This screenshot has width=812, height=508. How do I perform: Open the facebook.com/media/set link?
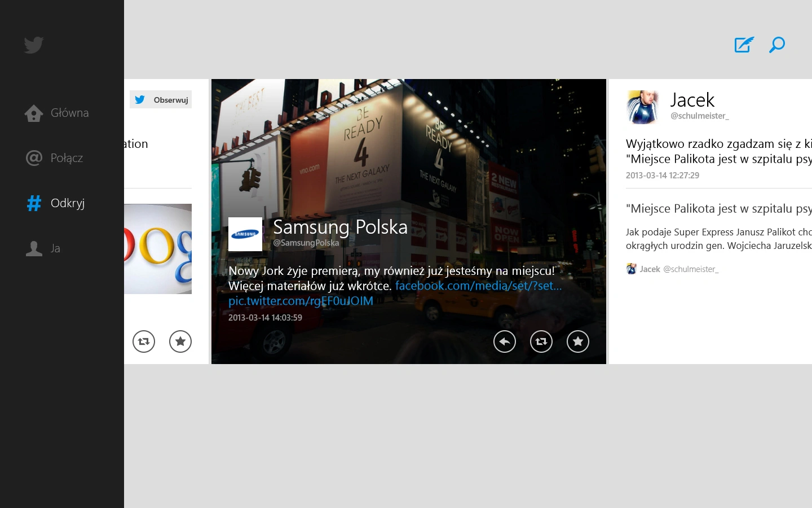point(478,286)
